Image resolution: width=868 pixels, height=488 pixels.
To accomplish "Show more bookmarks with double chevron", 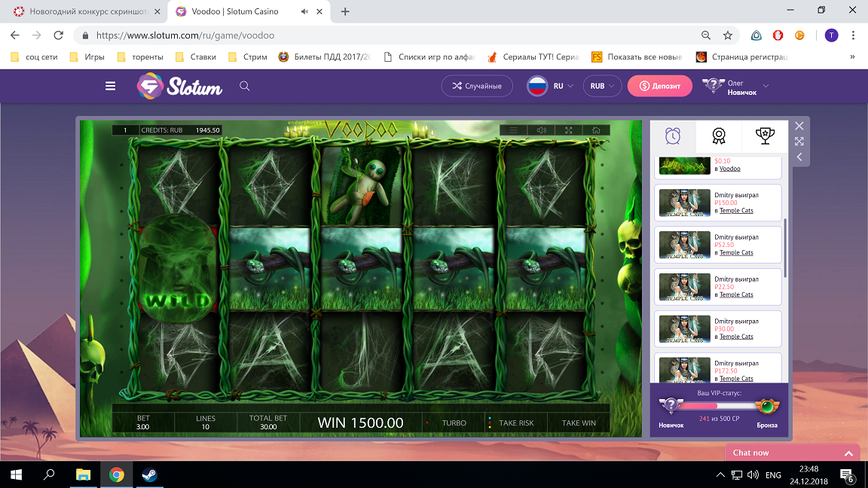I will (x=852, y=57).
